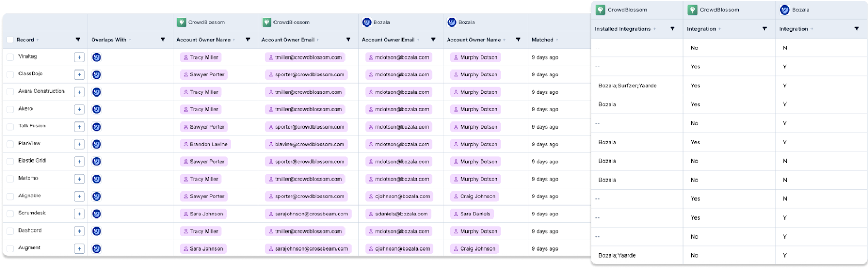Click the Sara Daniels owner chip
Image resolution: width=868 pixels, height=269 pixels.
tap(472, 214)
